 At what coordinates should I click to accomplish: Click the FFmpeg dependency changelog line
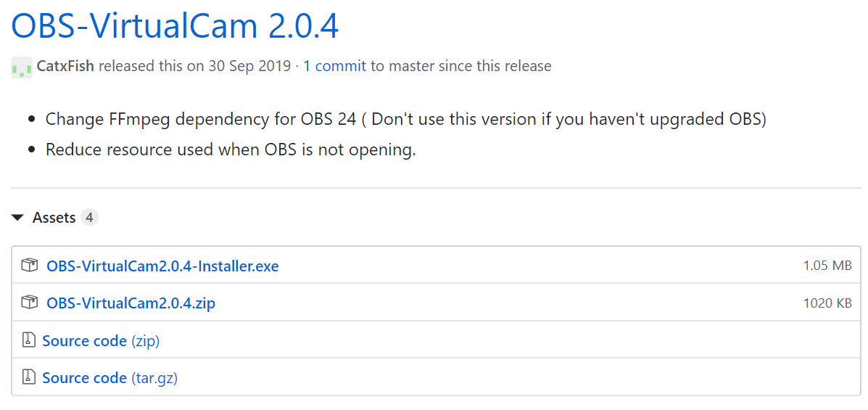tap(405, 119)
